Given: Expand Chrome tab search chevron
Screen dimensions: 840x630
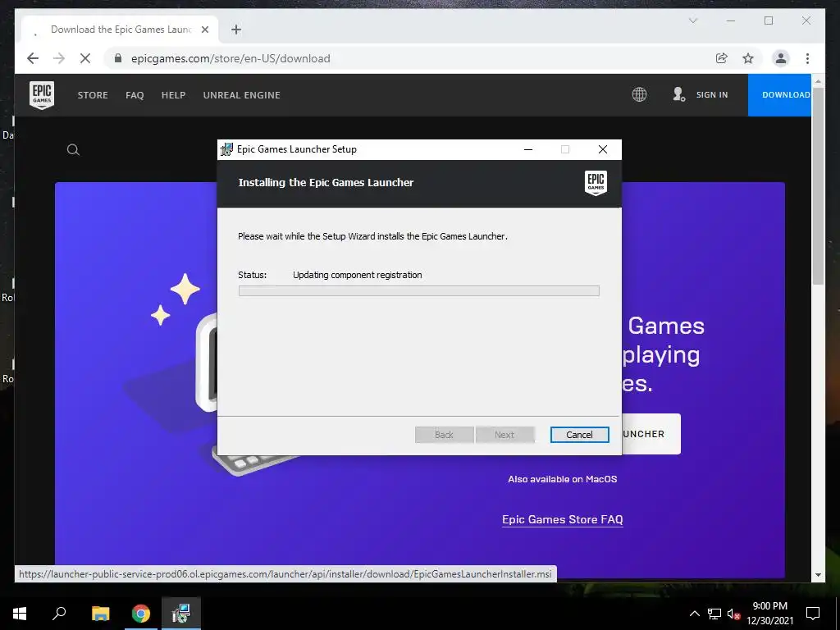Looking at the screenshot, I should (692, 21).
